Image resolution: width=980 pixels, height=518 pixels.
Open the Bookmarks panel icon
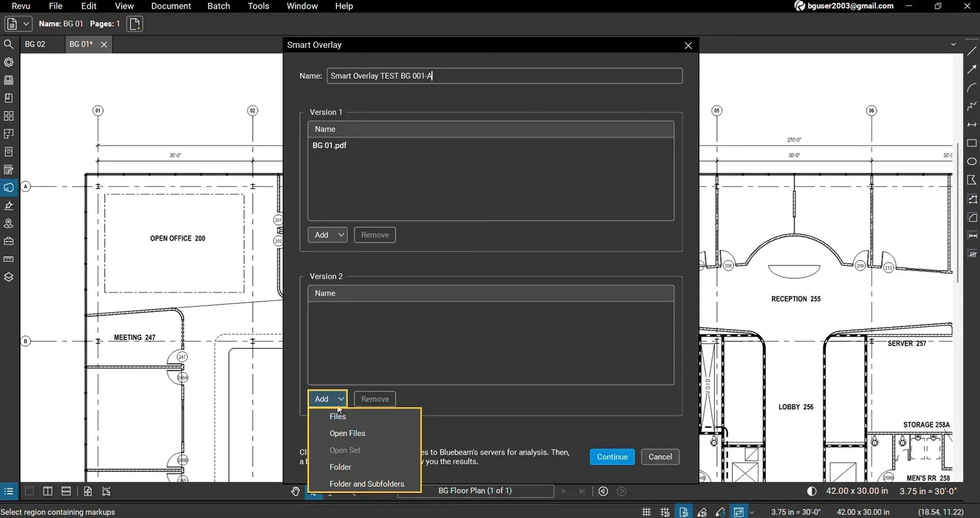point(9,98)
